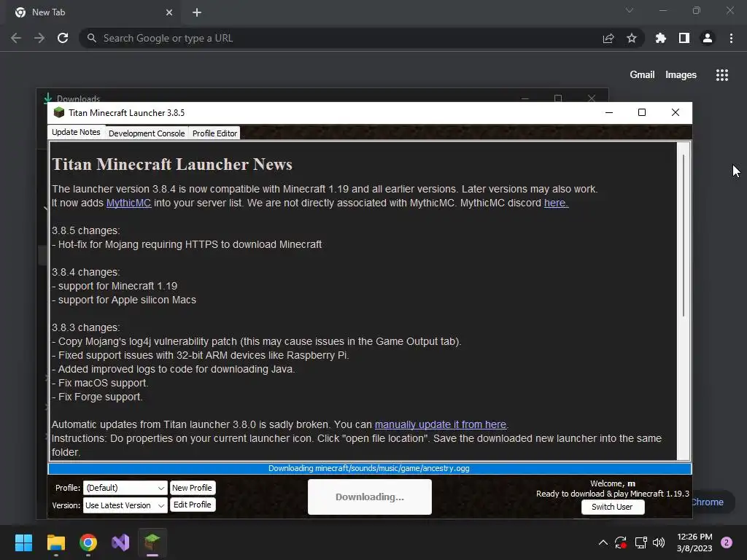747x560 pixels.
Task: Bookmark this tab with the star icon
Action: click(632, 38)
